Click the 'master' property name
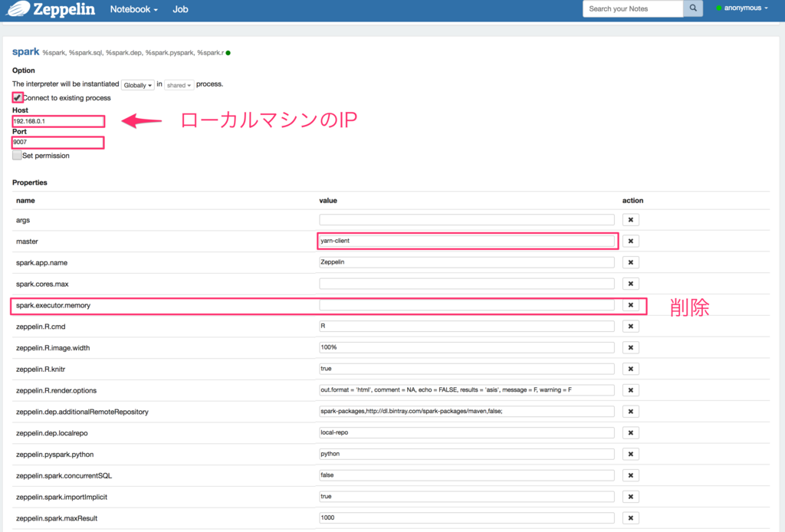 (x=27, y=241)
